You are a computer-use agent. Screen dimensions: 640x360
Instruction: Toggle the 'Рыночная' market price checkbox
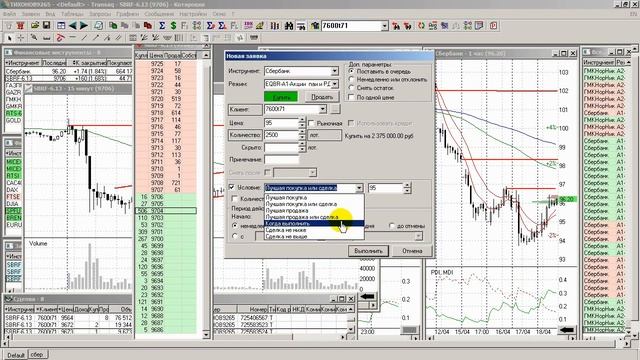coord(311,123)
